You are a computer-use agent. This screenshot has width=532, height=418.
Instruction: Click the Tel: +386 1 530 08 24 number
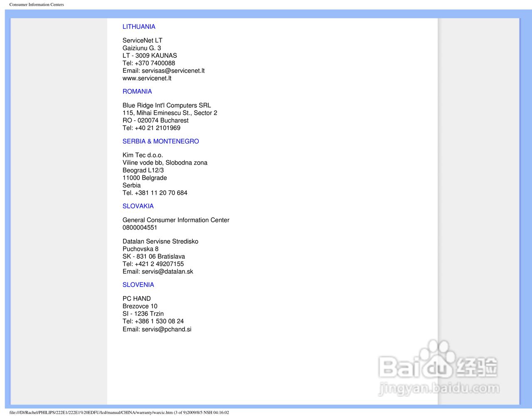click(153, 322)
